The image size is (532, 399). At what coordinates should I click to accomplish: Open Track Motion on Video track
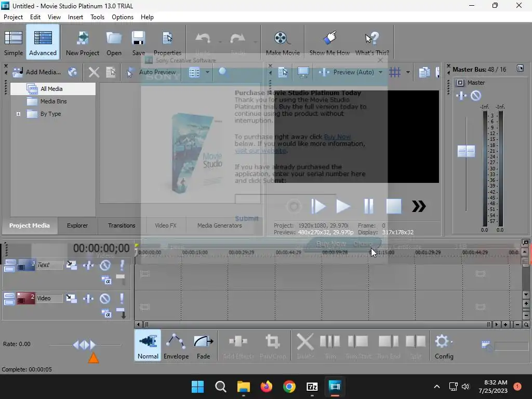pos(71,298)
